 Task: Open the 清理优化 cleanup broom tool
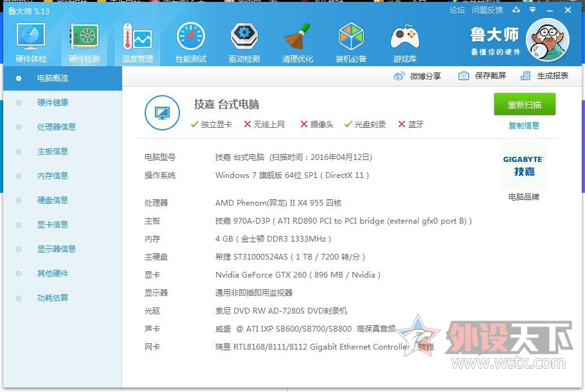pyautogui.click(x=298, y=42)
